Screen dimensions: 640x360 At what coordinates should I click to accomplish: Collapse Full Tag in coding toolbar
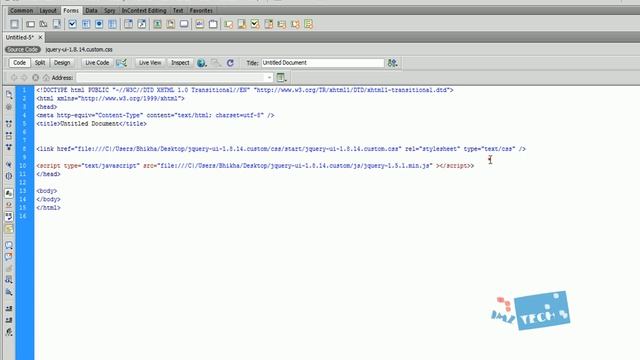click(x=9, y=124)
